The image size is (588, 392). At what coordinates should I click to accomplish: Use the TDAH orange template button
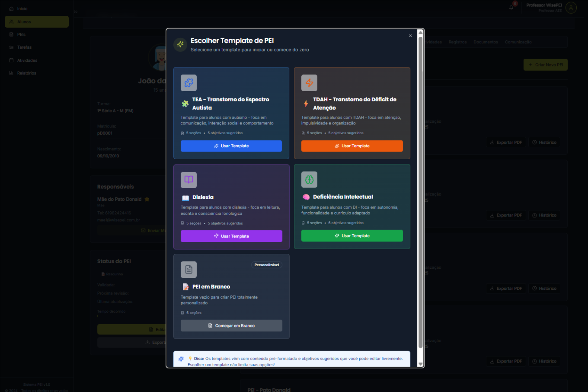[x=352, y=146]
